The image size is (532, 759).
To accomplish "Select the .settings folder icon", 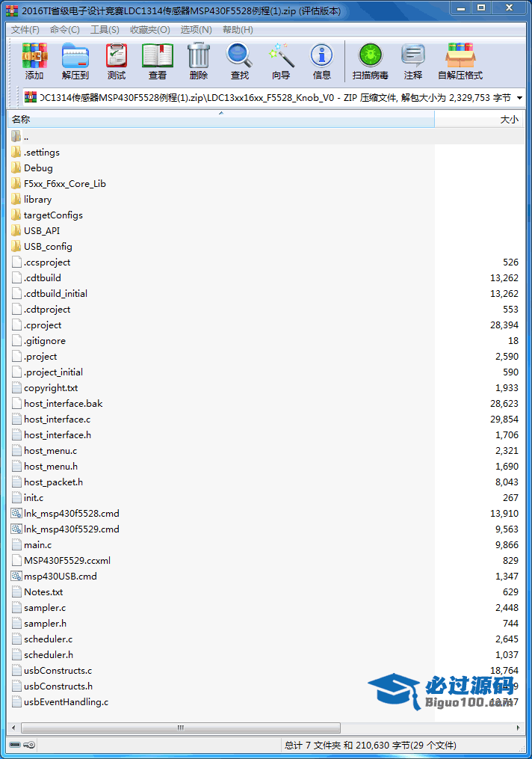I will [x=16, y=152].
